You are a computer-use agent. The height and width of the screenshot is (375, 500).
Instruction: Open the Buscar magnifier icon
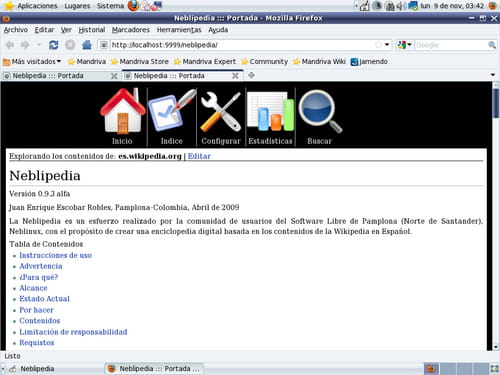click(x=320, y=112)
